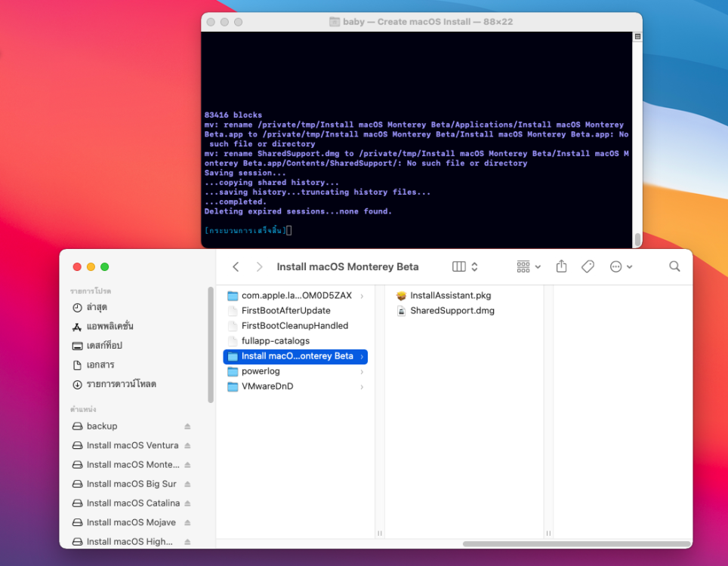Minimize the Finder window with yellow button
The image size is (728, 566).
[91, 266]
